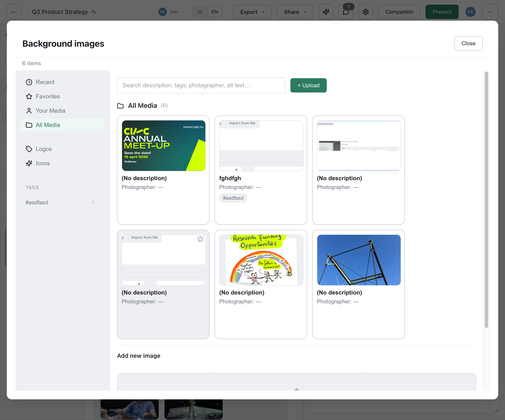The height and width of the screenshot is (420, 505).
Task: Click the dialog vertical scrollbar
Action: [486, 199]
